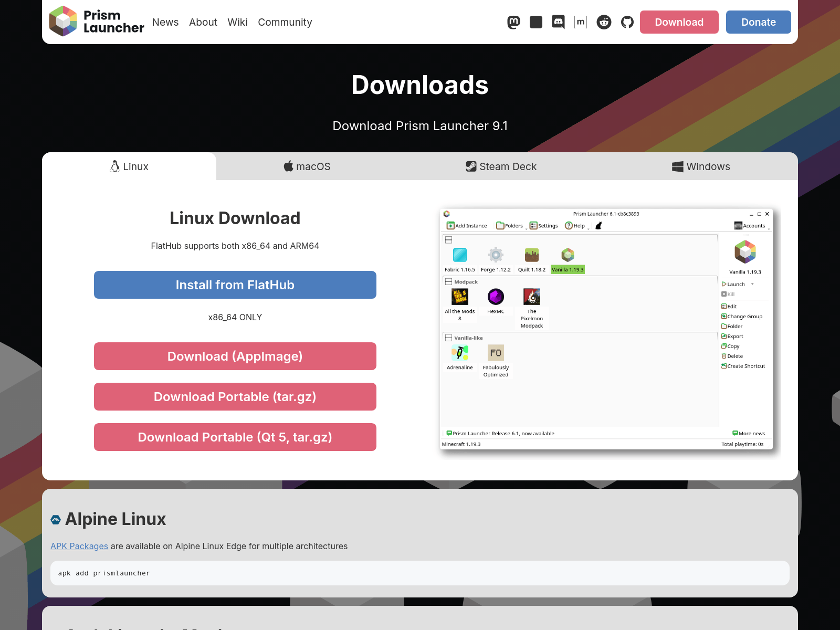
Task: Click Export in screenshot side panel
Action: click(x=732, y=337)
